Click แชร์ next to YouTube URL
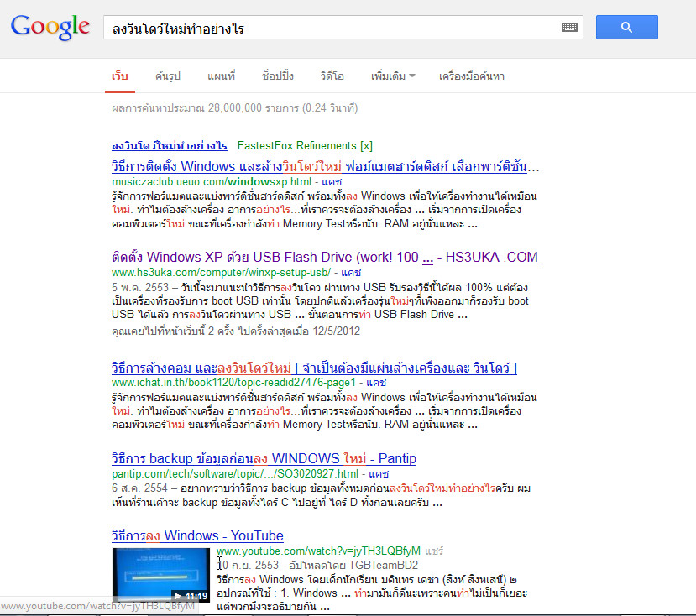Screen dimensions: 696x616 click(434, 551)
